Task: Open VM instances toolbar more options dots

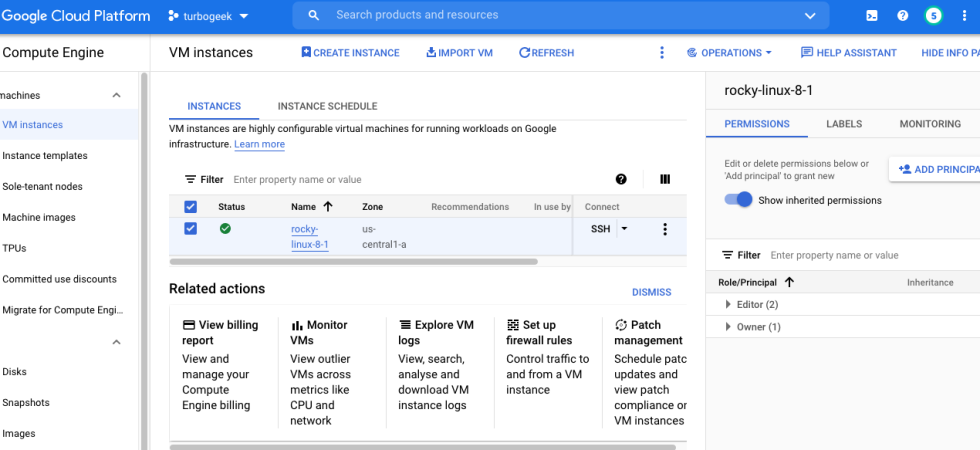Action: [x=662, y=53]
